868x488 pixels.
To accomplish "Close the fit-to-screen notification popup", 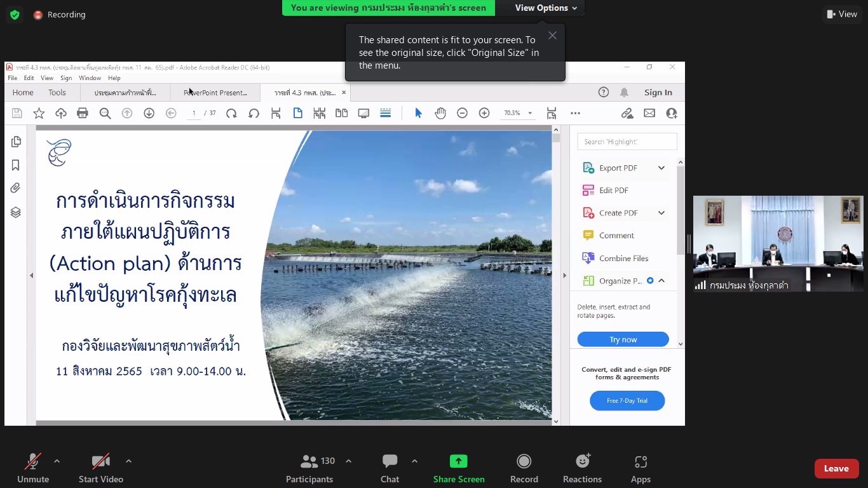I will [552, 36].
